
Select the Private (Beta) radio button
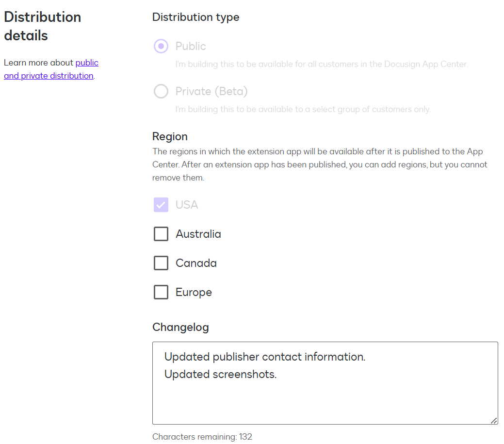click(x=161, y=91)
